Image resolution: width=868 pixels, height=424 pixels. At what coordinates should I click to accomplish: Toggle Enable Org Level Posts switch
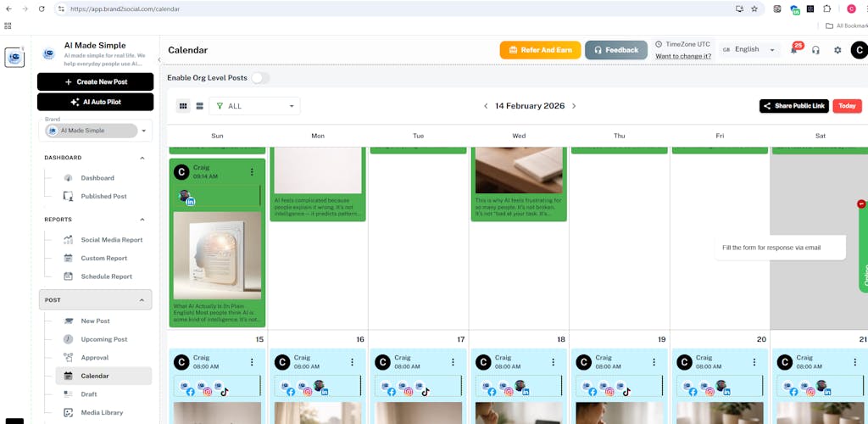coord(259,78)
